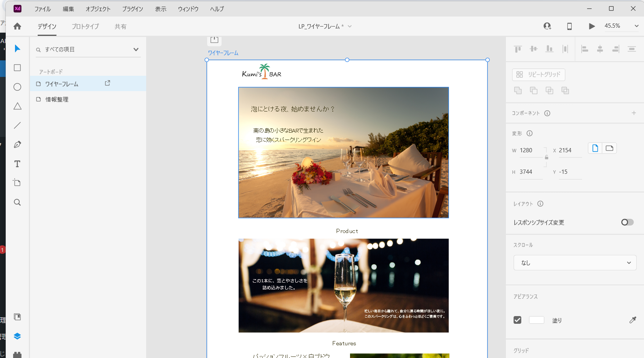Click the white fill color swatch
Image resolution: width=644 pixels, height=358 pixels.
(536, 320)
